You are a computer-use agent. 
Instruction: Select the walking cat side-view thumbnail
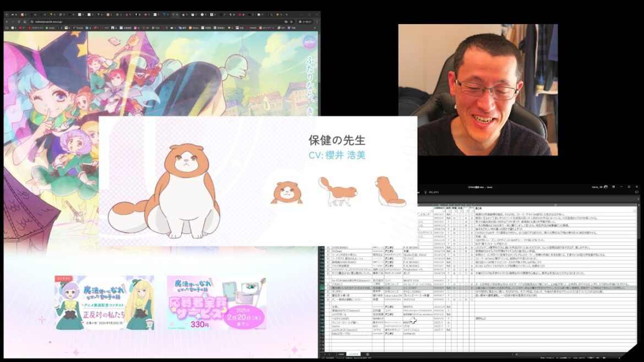click(x=337, y=191)
